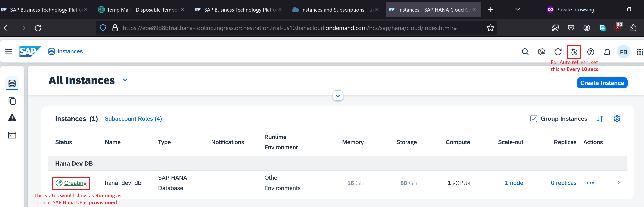Viewport: 644px width, 207px height.
Task: Click the table settings gear icon
Action: (x=617, y=119)
